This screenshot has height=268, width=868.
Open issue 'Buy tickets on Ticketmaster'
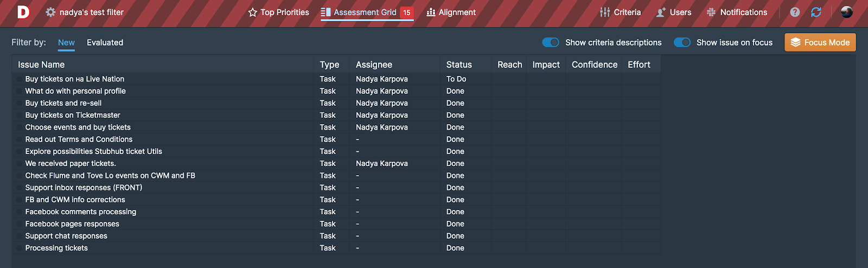coord(73,115)
